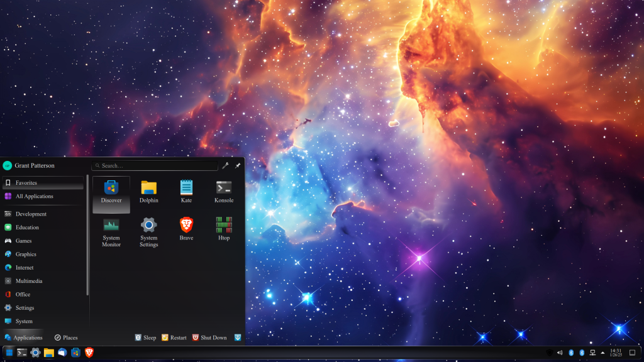Open System Settings from favorites grid
Screen dimensions: 644x362
[x=149, y=232]
